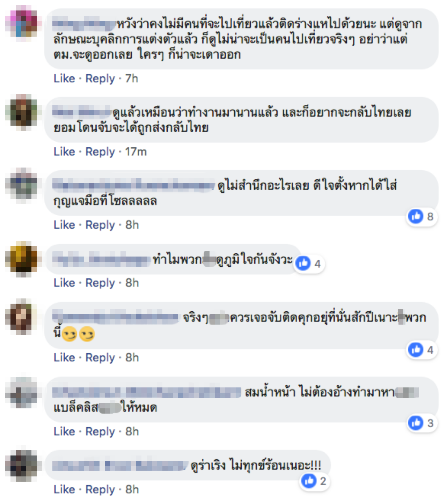Viewport: 447px width, 504px height.
Task: Open the like reaction icon showing 3
Action: (x=422, y=423)
